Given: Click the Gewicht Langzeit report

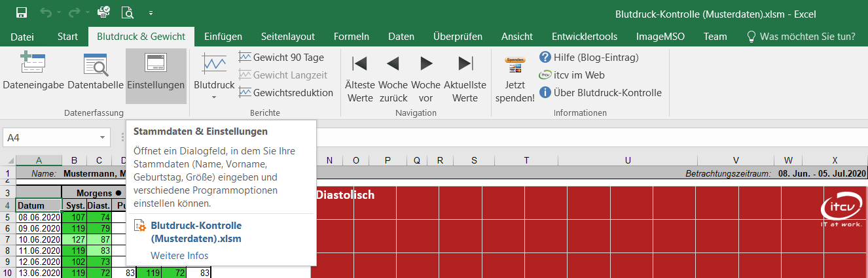Looking at the screenshot, I should (281, 75).
